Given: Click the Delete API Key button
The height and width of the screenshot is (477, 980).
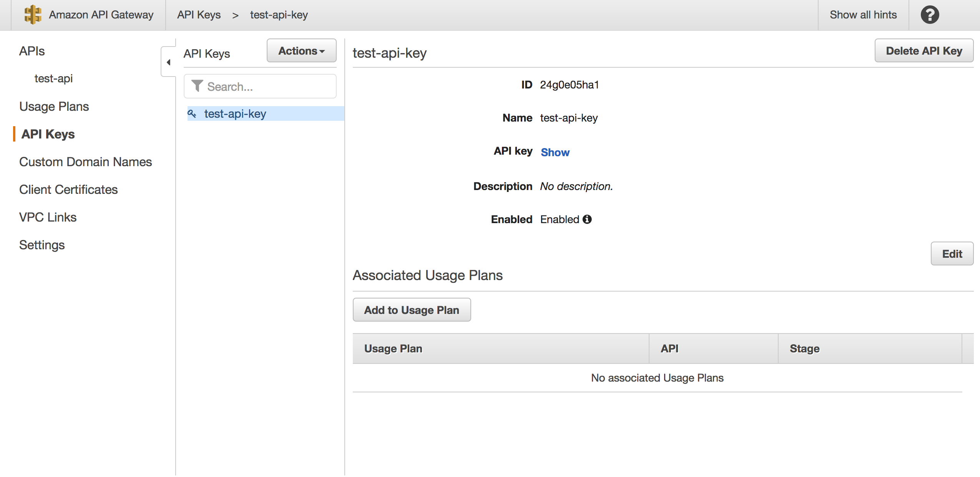Looking at the screenshot, I should coord(924,51).
